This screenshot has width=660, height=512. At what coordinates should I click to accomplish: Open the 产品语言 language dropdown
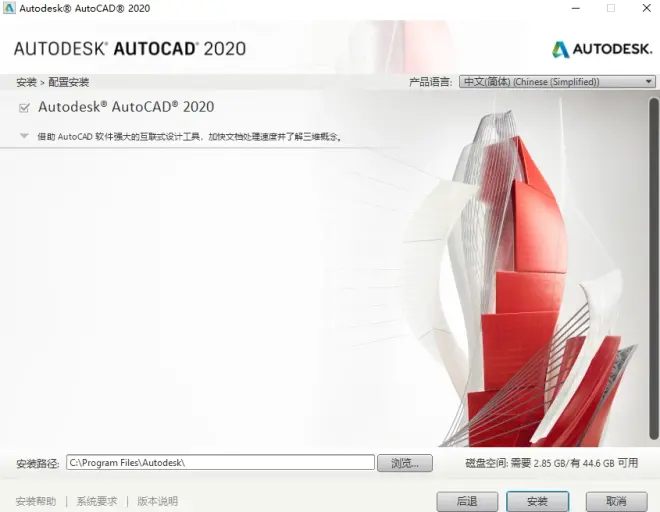(557, 82)
